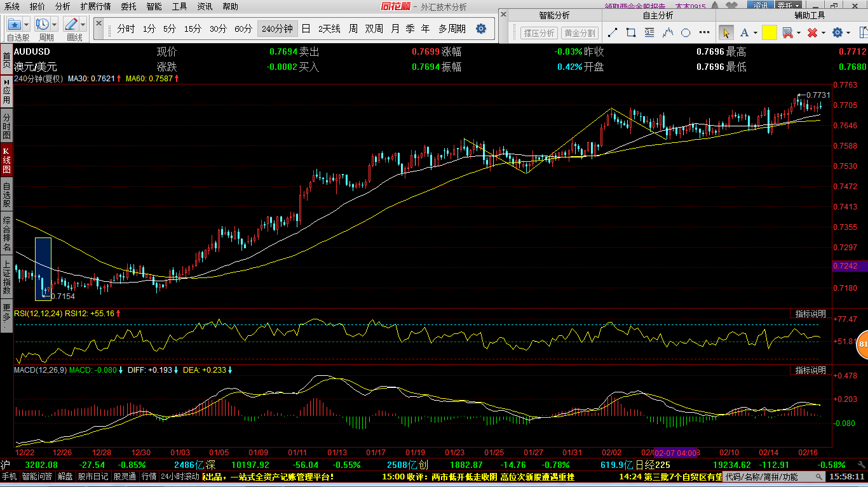
Task: Switch chart to 5分 period
Action: [170, 29]
